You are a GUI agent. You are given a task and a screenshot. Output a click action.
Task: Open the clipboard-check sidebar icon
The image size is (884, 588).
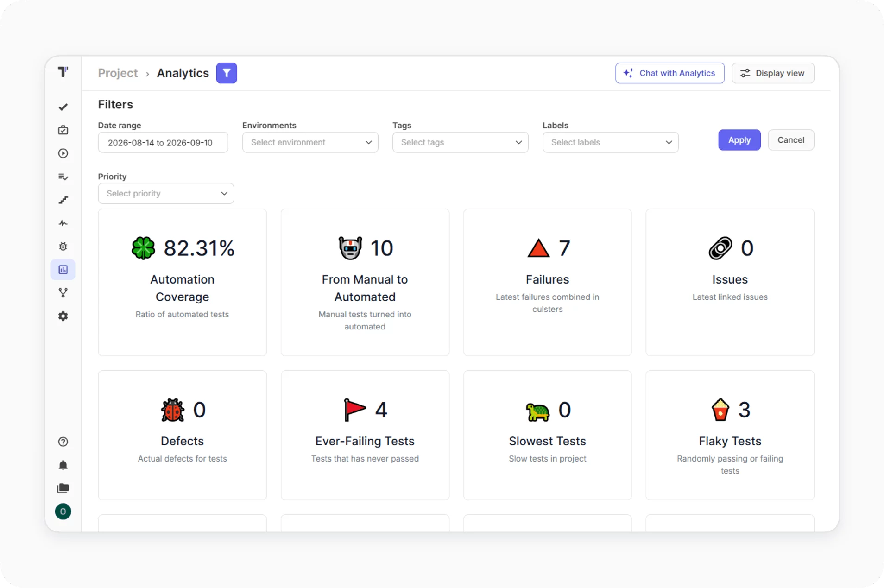(63, 130)
